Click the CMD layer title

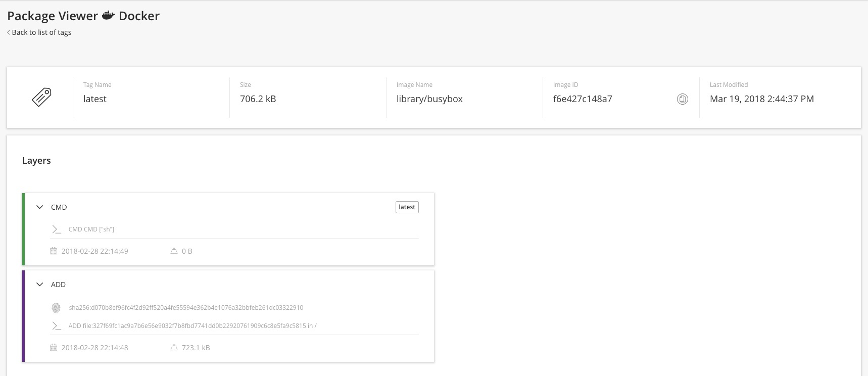59,207
